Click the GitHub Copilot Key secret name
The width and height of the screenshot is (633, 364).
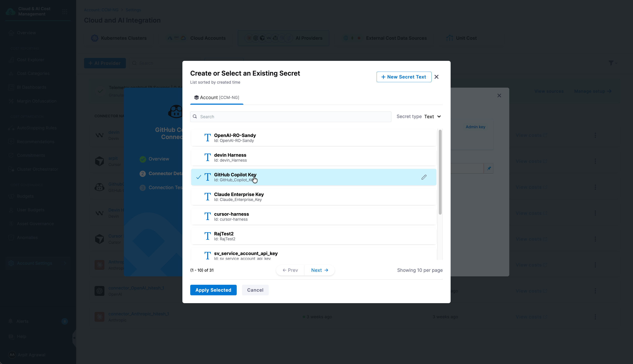click(x=235, y=175)
